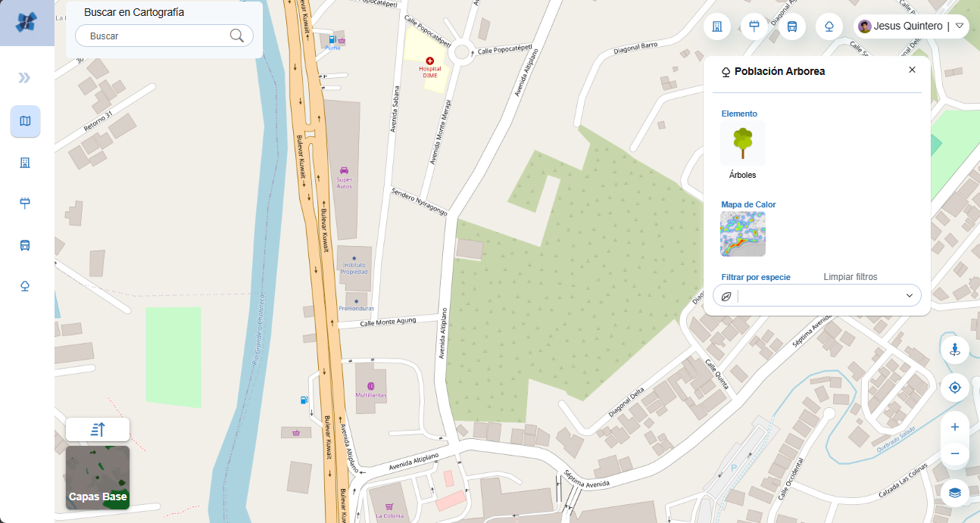Screen dimensions: 980x523
Task: Zoom in the map with plus button
Action: pos(955,427)
